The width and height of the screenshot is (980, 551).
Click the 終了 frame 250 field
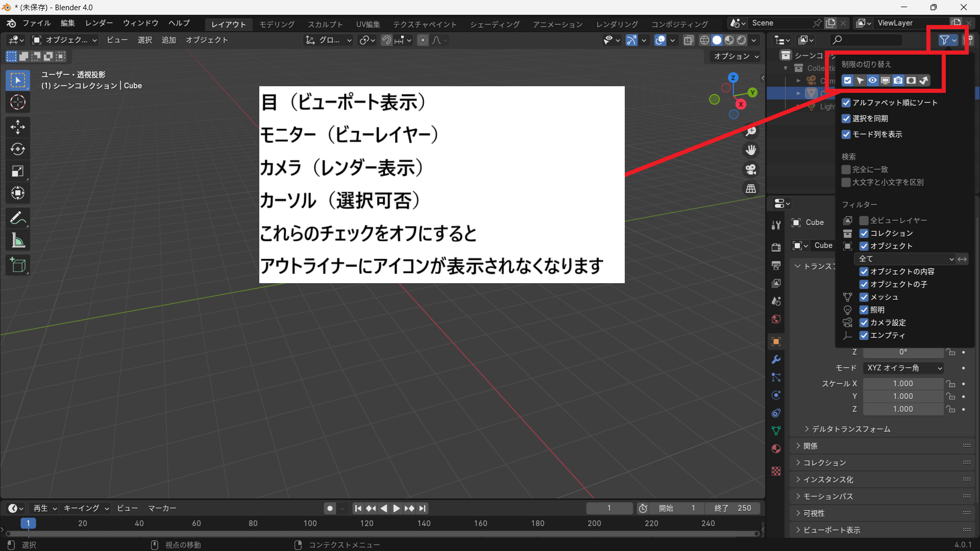coord(732,508)
